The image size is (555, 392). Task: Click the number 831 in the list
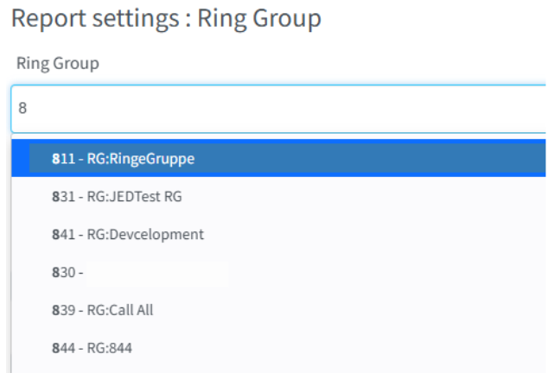coord(64,196)
